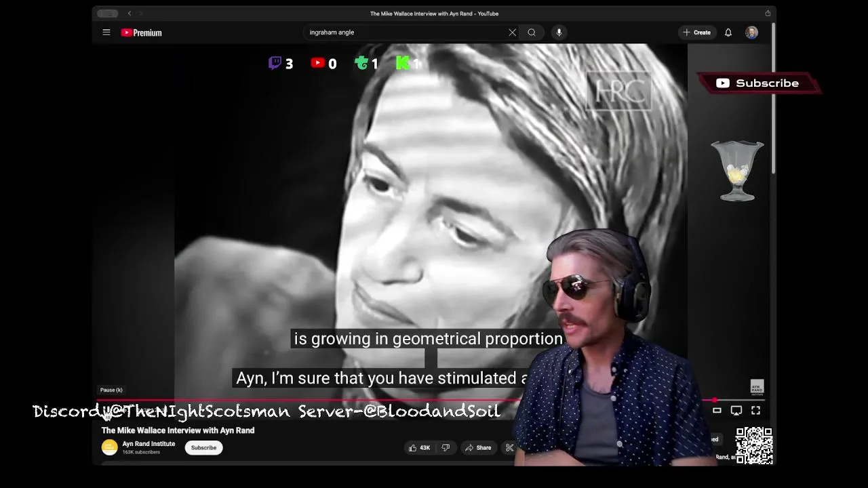
Task: Click the video title 'The Mike Wallace Interview with Ayn Rand'
Action: point(178,430)
